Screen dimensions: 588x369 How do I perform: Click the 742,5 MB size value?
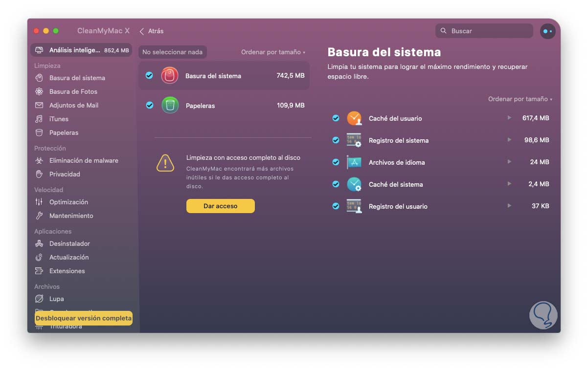pyautogui.click(x=291, y=76)
